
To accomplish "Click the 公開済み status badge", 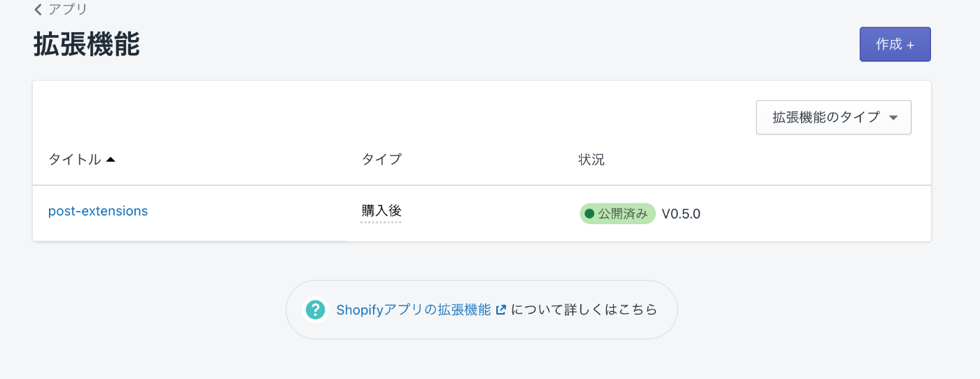I will click(617, 214).
